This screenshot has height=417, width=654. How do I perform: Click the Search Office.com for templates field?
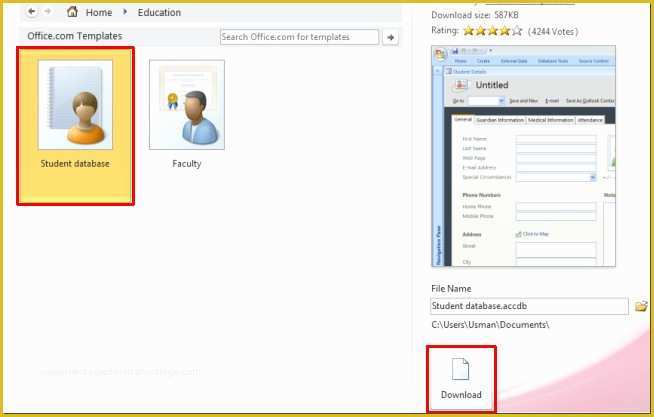[x=299, y=37]
